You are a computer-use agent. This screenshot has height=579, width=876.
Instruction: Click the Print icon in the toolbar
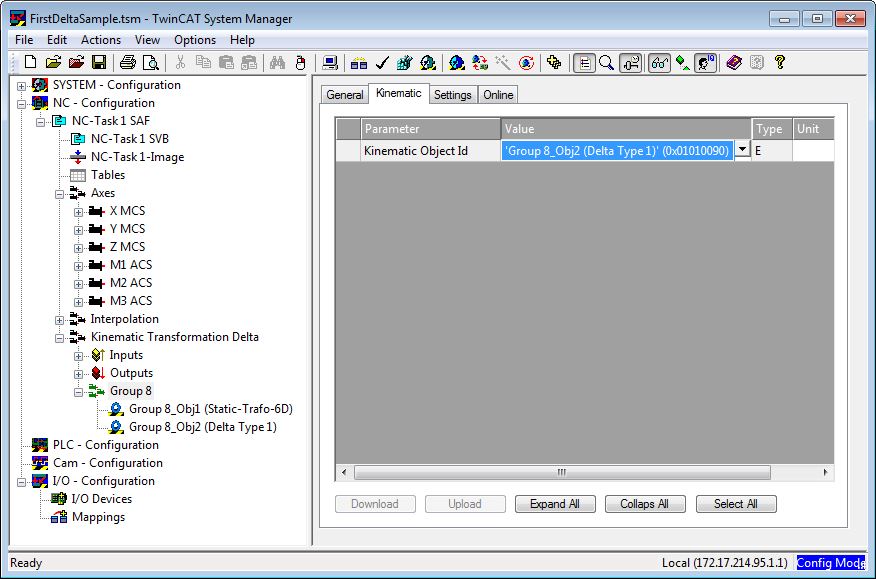[128, 63]
